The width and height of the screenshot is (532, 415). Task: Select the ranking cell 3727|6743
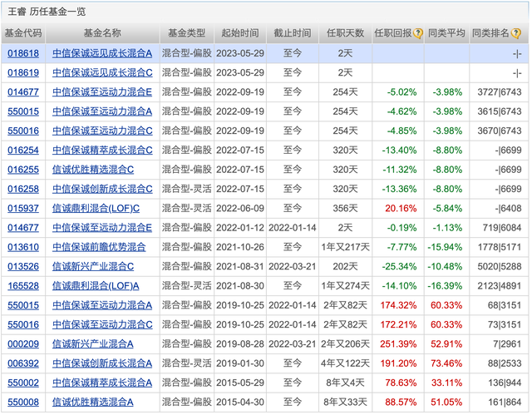click(x=500, y=92)
